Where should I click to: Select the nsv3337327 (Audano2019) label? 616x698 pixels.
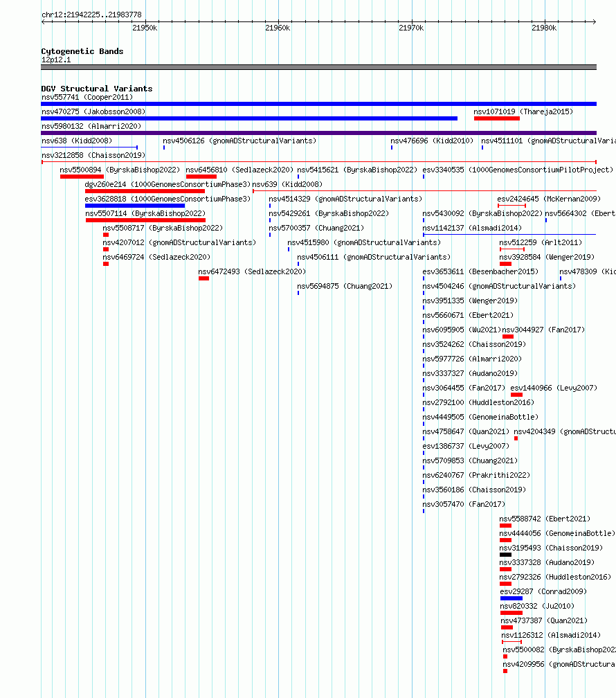[471, 373]
